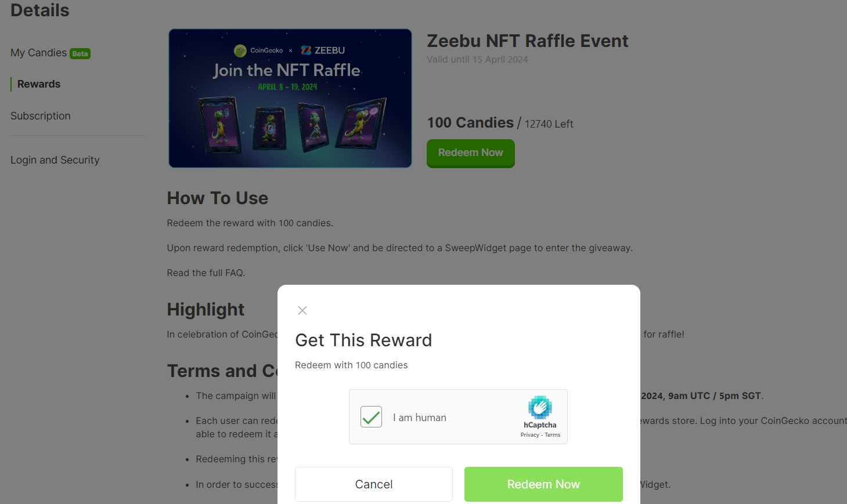The image size is (847, 504).
Task: Click the Beta badge next to My Candies
Action: (80, 54)
